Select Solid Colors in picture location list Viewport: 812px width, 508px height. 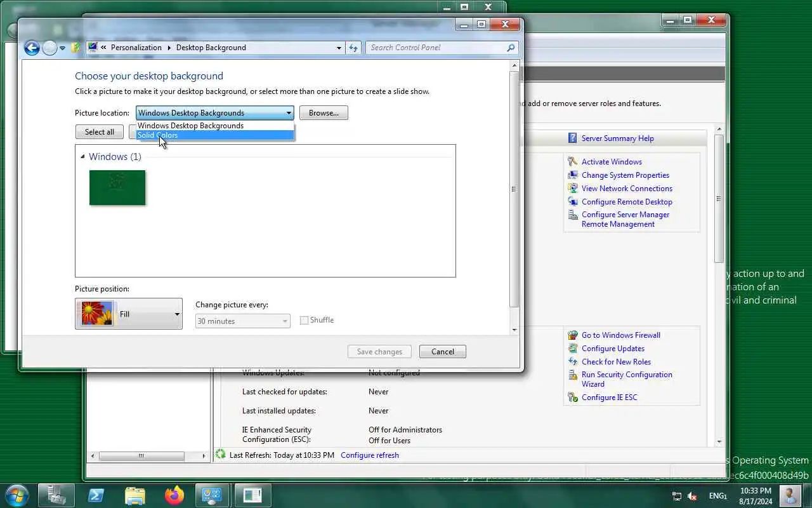[x=215, y=135]
